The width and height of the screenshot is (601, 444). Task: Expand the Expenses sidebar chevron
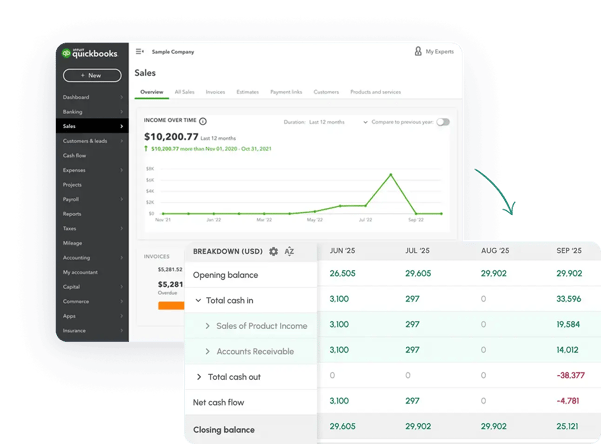(122, 170)
